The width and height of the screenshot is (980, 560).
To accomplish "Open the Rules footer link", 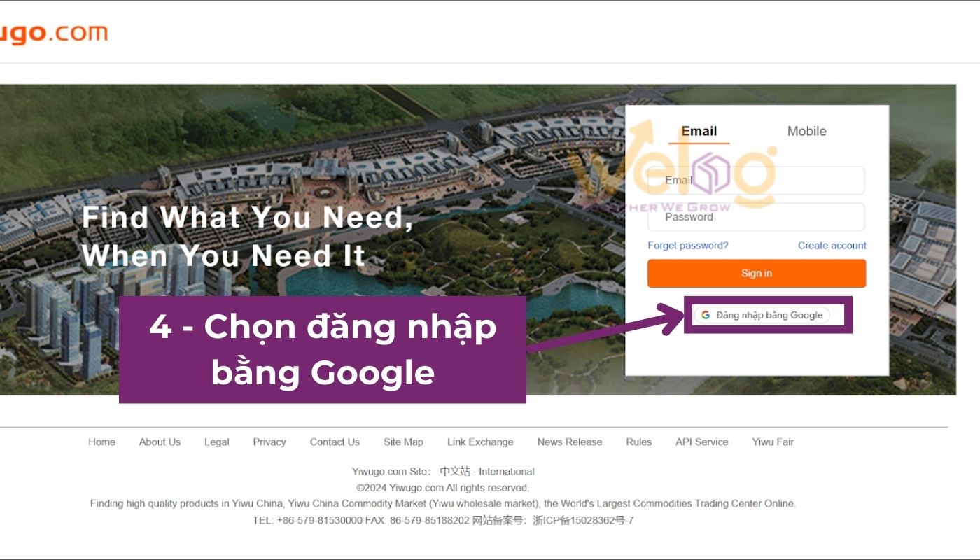I will (638, 442).
